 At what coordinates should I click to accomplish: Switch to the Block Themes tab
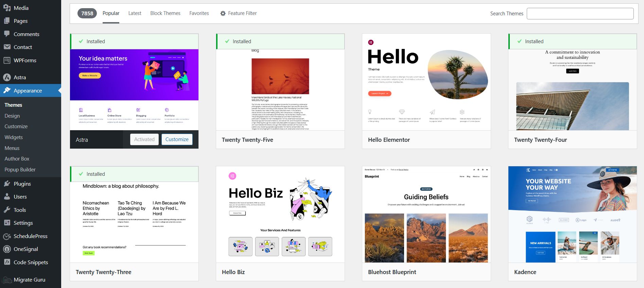click(x=165, y=13)
